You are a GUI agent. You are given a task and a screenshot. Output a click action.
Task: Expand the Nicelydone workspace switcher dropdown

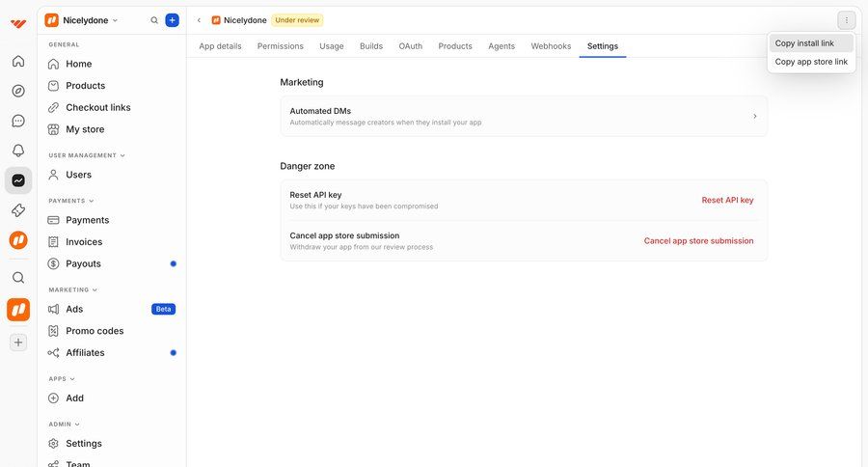(81, 20)
